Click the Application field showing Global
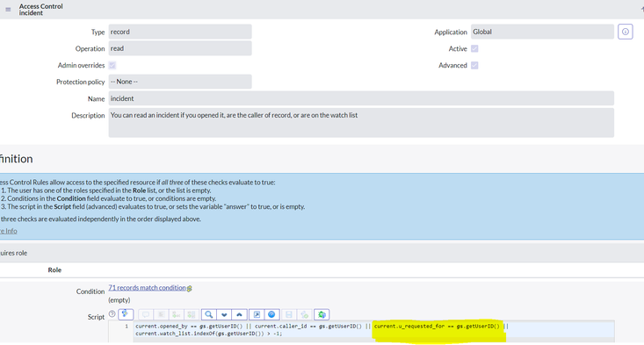The height and width of the screenshot is (345, 644). (542, 32)
